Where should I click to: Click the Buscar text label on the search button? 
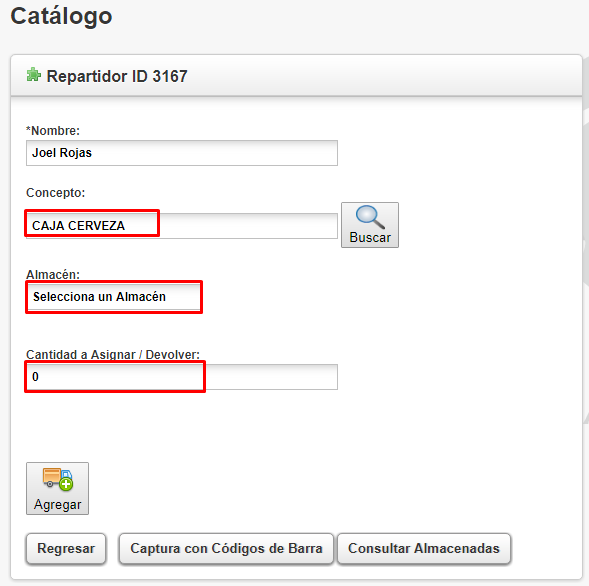370,237
